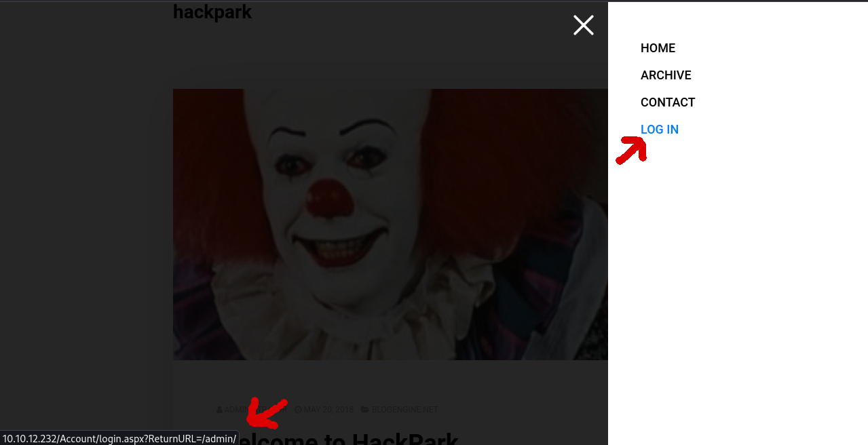Click the hackpark site title

pos(212,12)
